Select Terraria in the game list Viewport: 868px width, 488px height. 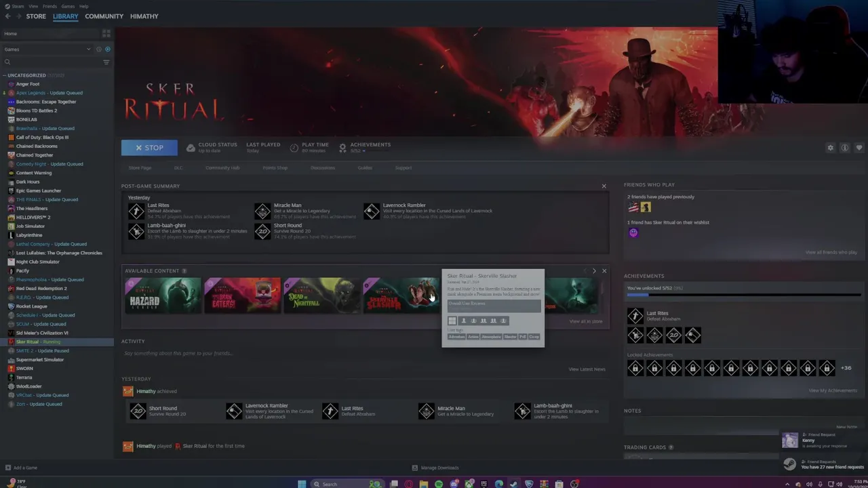tap(24, 377)
